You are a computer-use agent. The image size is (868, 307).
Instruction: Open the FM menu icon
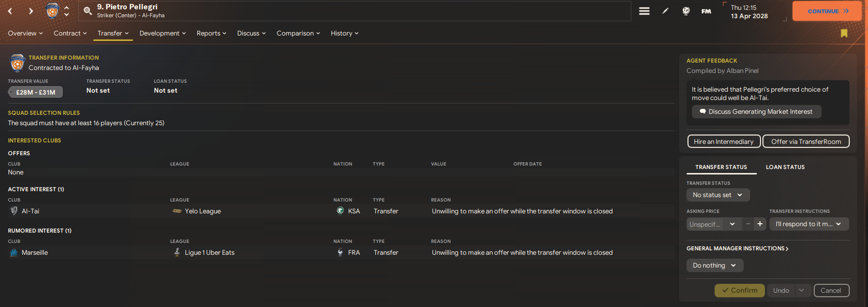[706, 11]
